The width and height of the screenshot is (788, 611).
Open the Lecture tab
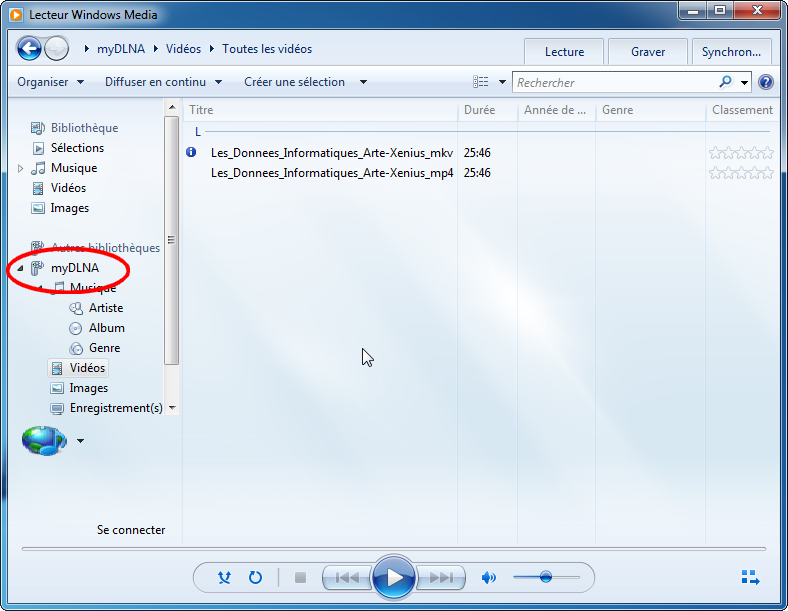tap(564, 52)
